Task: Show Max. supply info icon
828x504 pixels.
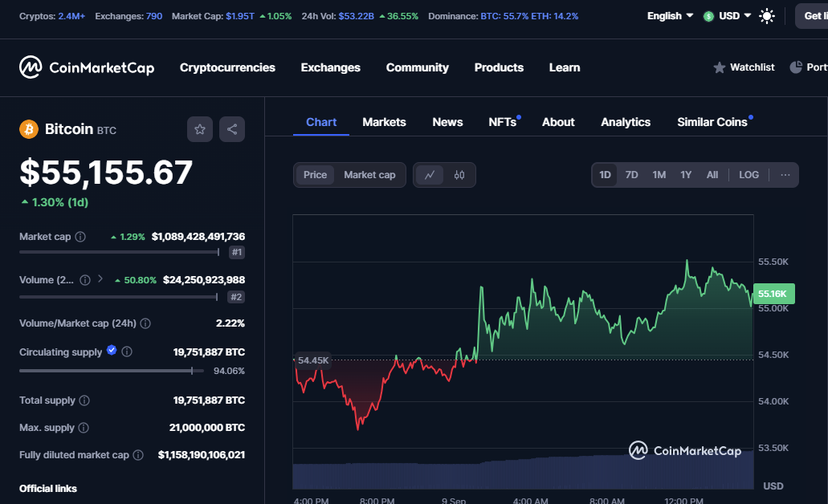Action: click(x=84, y=428)
